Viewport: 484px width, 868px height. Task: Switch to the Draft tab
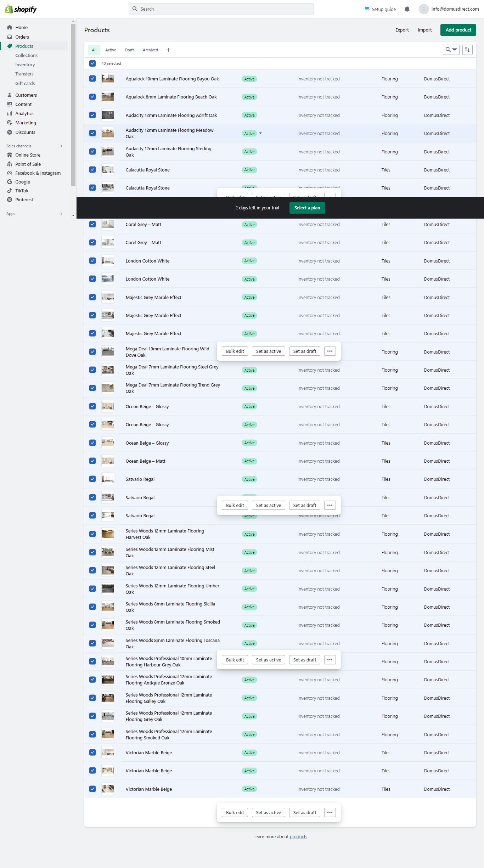tap(129, 50)
